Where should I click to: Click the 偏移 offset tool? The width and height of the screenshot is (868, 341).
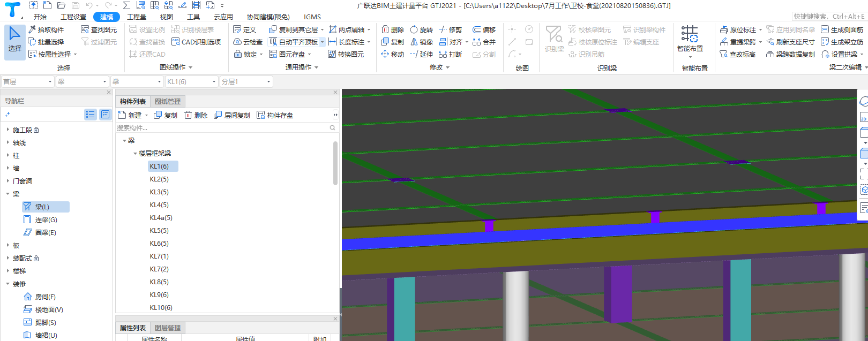484,29
